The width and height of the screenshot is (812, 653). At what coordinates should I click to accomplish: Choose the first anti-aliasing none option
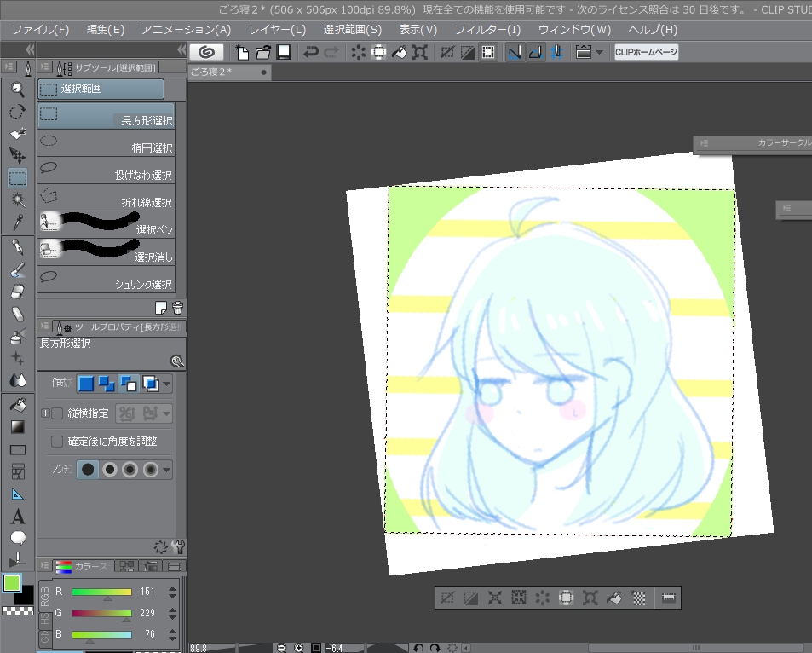(88, 470)
